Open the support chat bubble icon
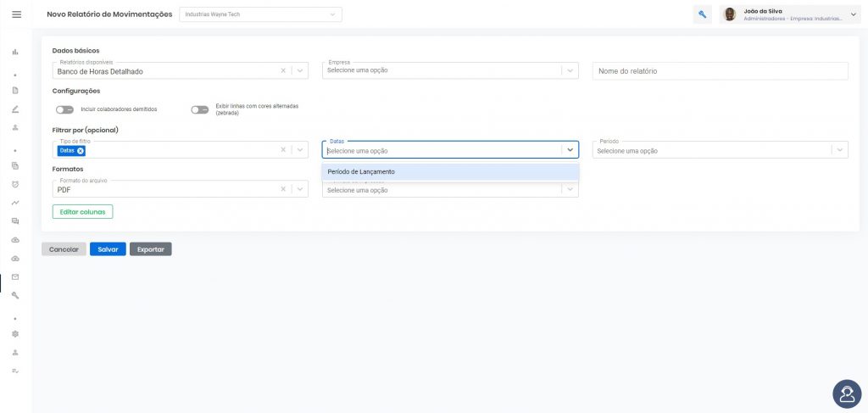This screenshot has height=413, width=868. [x=847, y=393]
